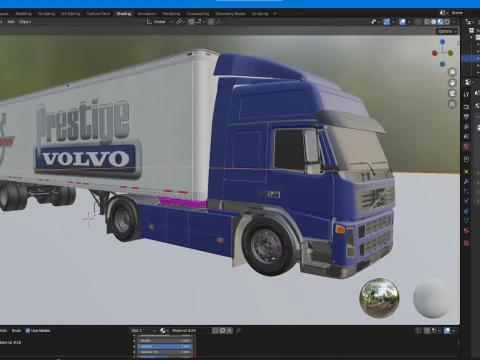Open Texture properties checker tab
The height and width of the screenshot is (360, 480).
pyautogui.click(x=466, y=243)
